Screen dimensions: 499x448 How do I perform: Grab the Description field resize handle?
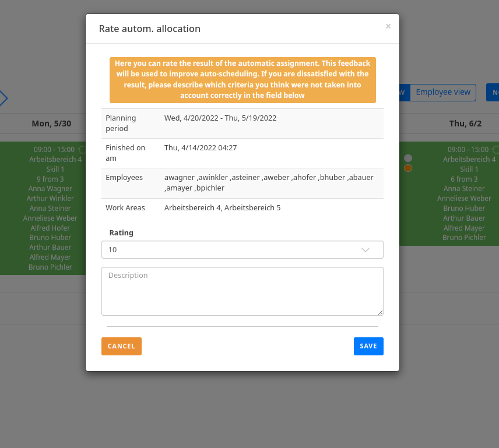tap(380, 312)
